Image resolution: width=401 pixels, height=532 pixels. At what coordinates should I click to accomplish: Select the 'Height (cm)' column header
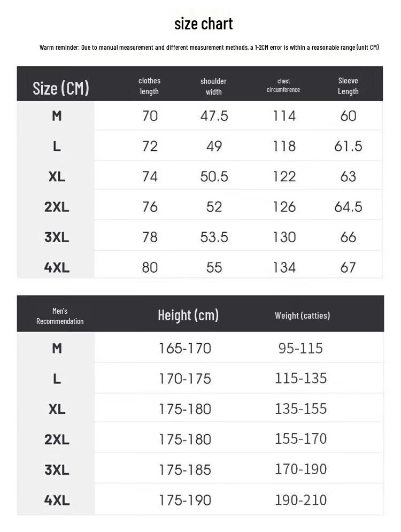pyautogui.click(x=188, y=315)
